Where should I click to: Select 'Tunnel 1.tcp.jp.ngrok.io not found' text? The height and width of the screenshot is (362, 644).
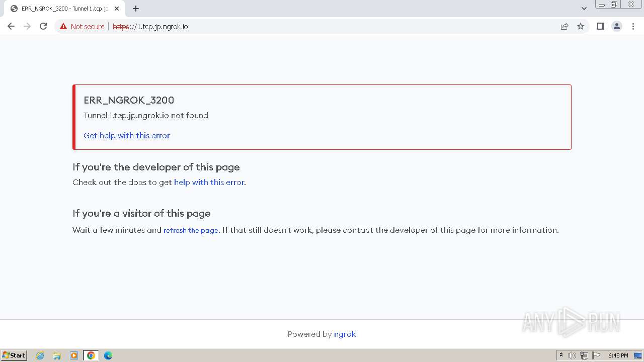tap(146, 115)
